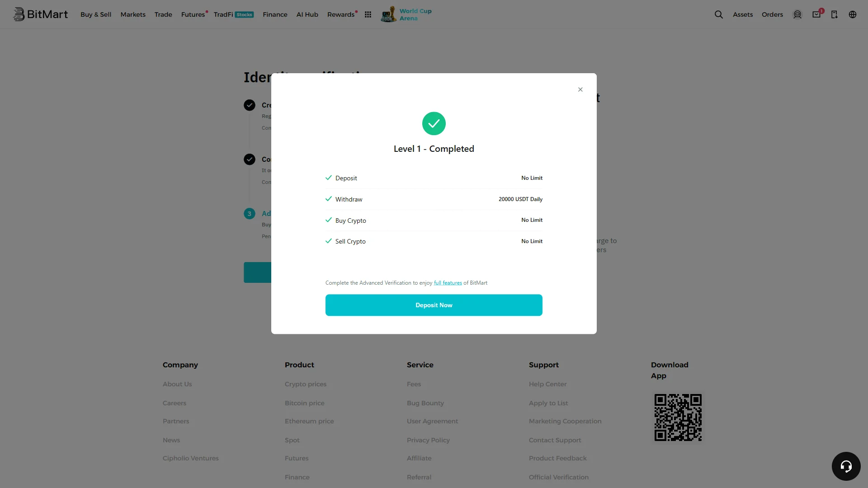Open Bug Bounty footer link
This screenshot has height=488, width=868.
pos(425,403)
